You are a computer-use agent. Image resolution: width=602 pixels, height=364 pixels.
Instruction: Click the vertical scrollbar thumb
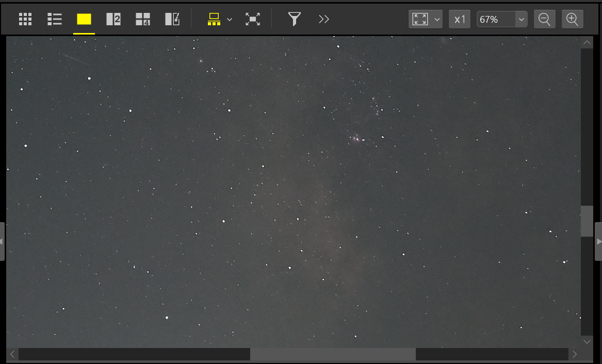point(587,221)
